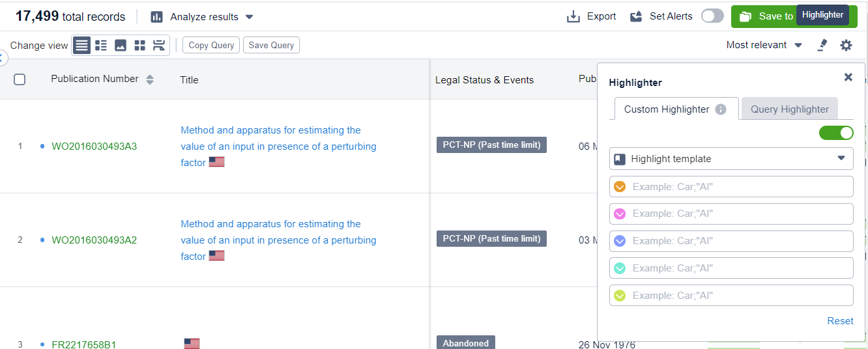The image size is (868, 349).
Task: Choose the grid view icon
Action: click(139, 46)
